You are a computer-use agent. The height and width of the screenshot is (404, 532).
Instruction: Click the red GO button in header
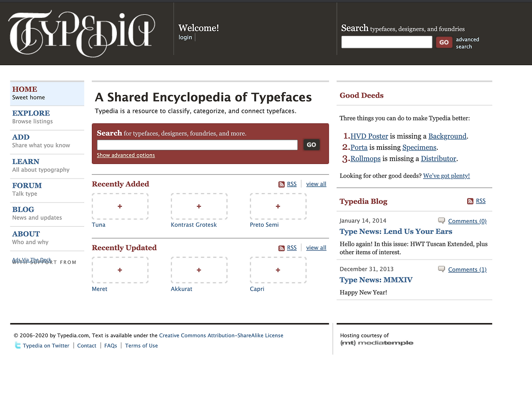click(x=444, y=42)
